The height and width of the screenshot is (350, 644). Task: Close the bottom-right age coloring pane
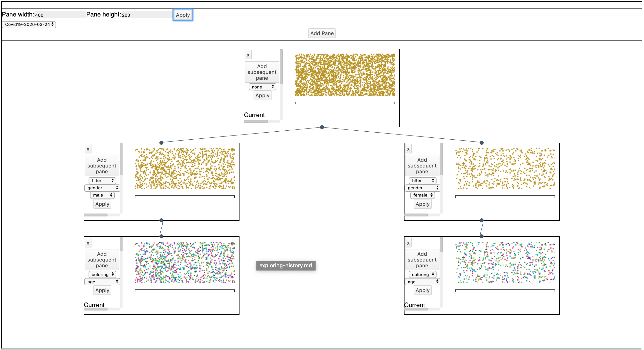(x=408, y=243)
